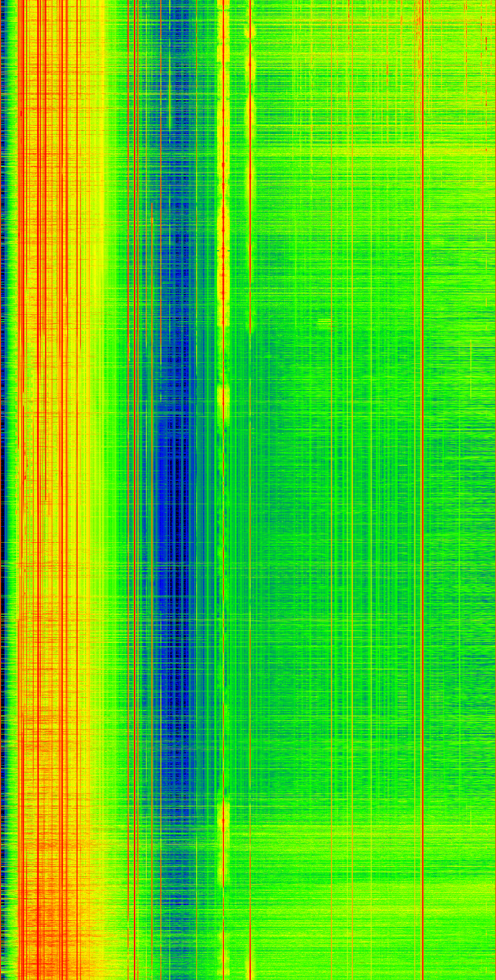
Task: Click the yellow-green region in the top right corner
Action: click(x=456, y=38)
